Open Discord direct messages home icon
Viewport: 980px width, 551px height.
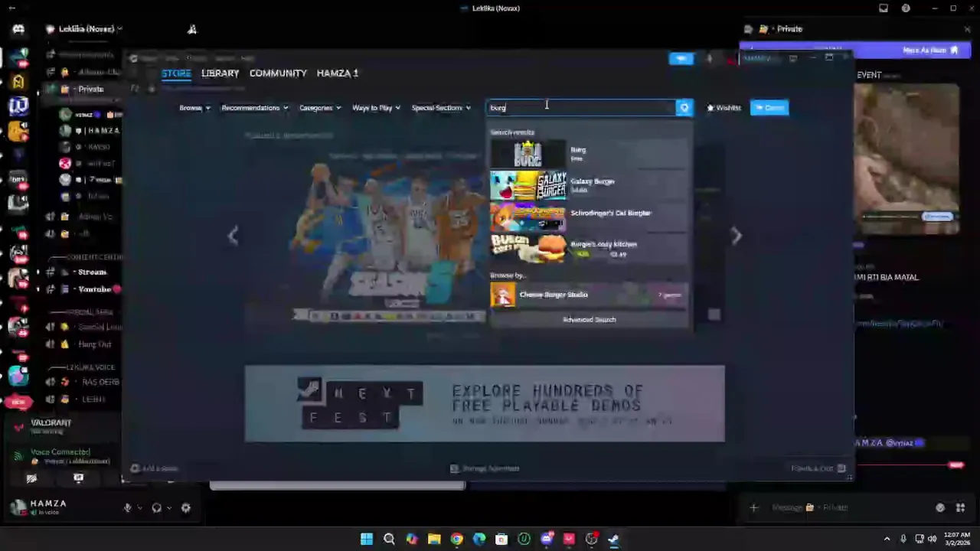[x=18, y=29]
